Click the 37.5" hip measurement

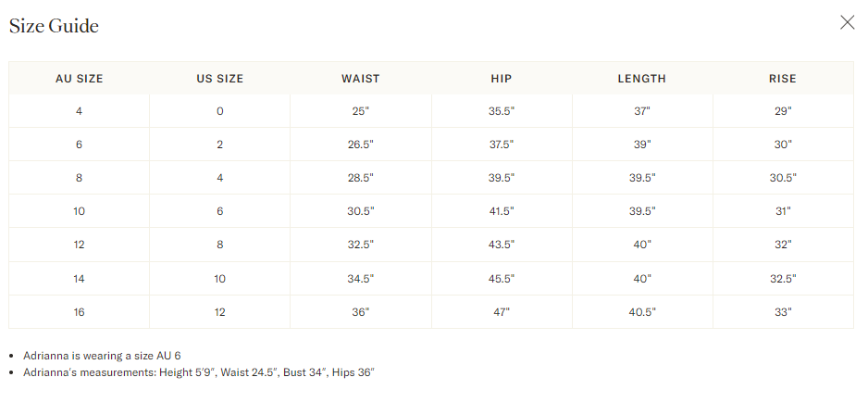click(502, 145)
